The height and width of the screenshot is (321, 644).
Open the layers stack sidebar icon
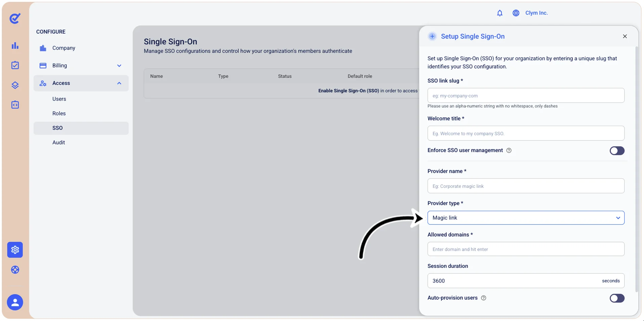15,85
